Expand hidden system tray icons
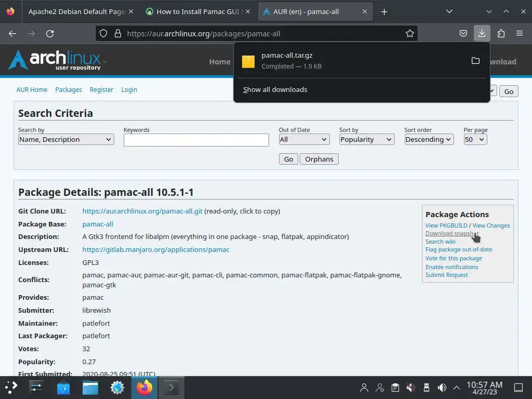The width and height of the screenshot is (532, 399). pyautogui.click(x=457, y=388)
